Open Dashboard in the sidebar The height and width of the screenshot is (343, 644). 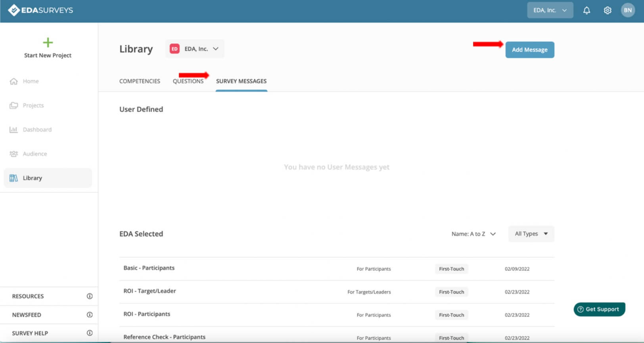37,130
